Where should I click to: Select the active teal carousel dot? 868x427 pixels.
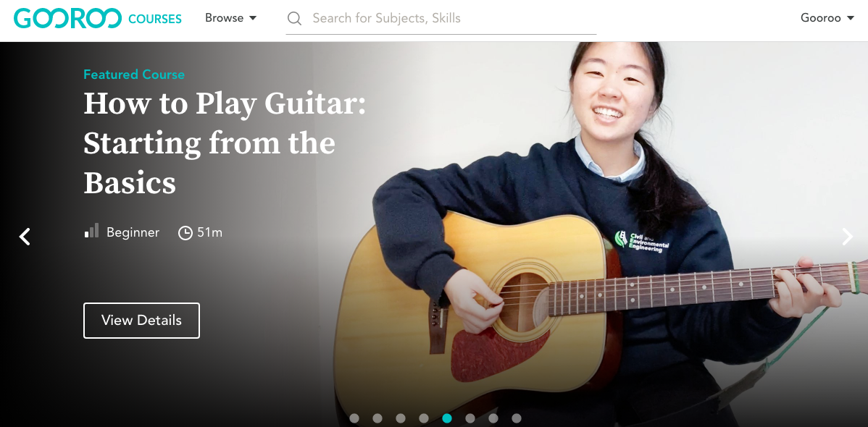447,418
